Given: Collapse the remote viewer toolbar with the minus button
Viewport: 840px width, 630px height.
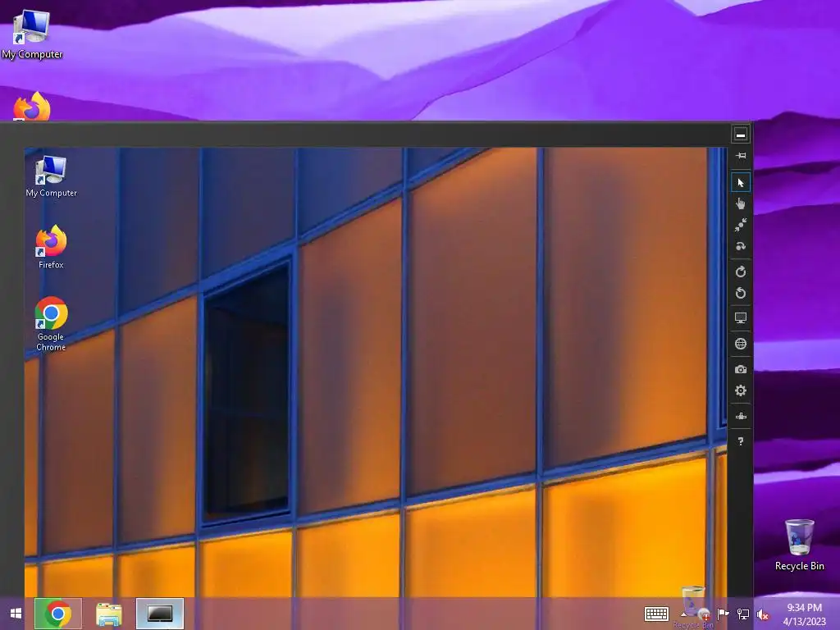Looking at the screenshot, I should click(741, 135).
